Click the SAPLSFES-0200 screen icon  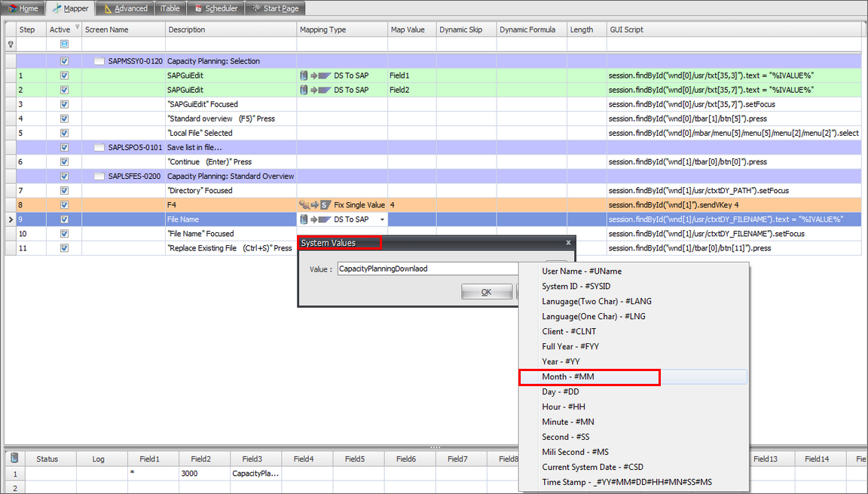pyautogui.click(x=99, y=176)
